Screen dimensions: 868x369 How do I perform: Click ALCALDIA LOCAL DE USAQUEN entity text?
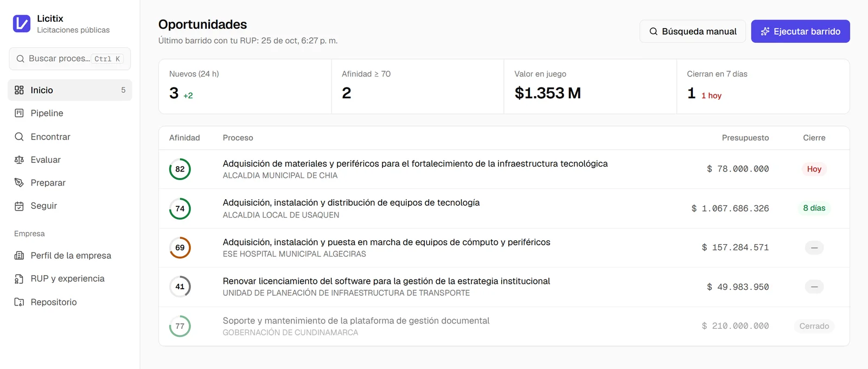[281, 215]
